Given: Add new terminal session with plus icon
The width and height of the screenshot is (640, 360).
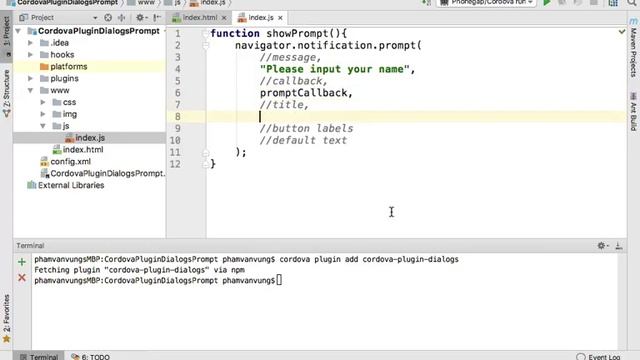Looking at the screenshot, I should click(22, 262).
